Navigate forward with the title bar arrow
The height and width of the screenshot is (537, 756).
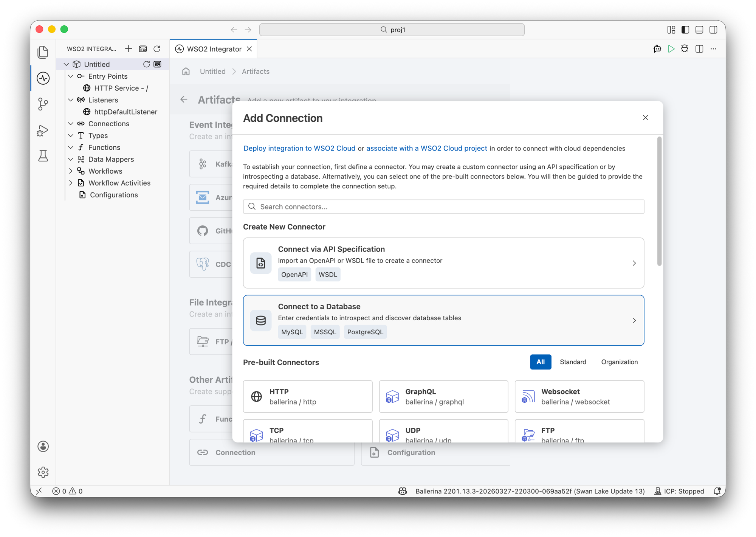(x=248, y=29)
